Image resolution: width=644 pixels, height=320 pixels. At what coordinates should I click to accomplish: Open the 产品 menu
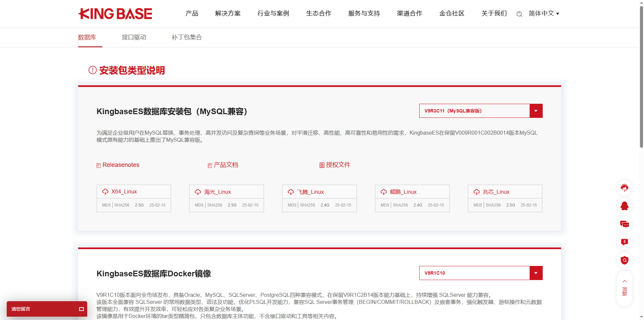pyautogui.click(x=192, y=13)
